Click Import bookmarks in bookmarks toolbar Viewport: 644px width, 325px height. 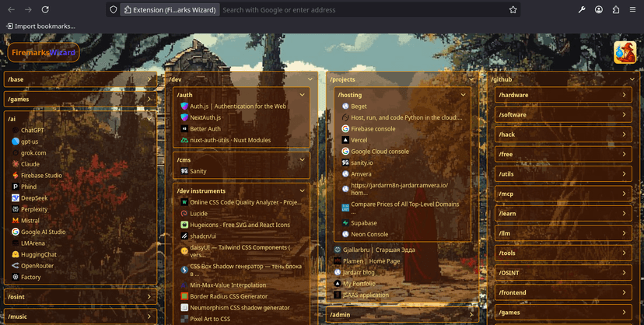pyautogui.click(x=40, y=26)
